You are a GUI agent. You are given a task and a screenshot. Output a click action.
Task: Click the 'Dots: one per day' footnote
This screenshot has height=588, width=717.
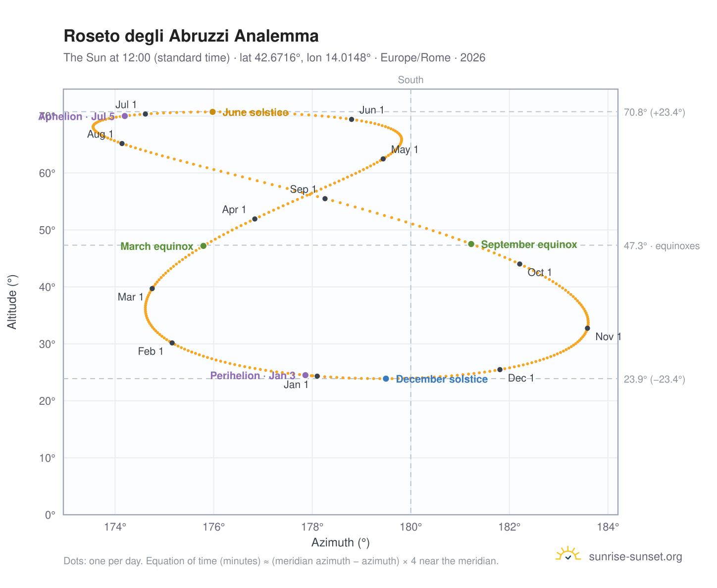click(281, 561)
